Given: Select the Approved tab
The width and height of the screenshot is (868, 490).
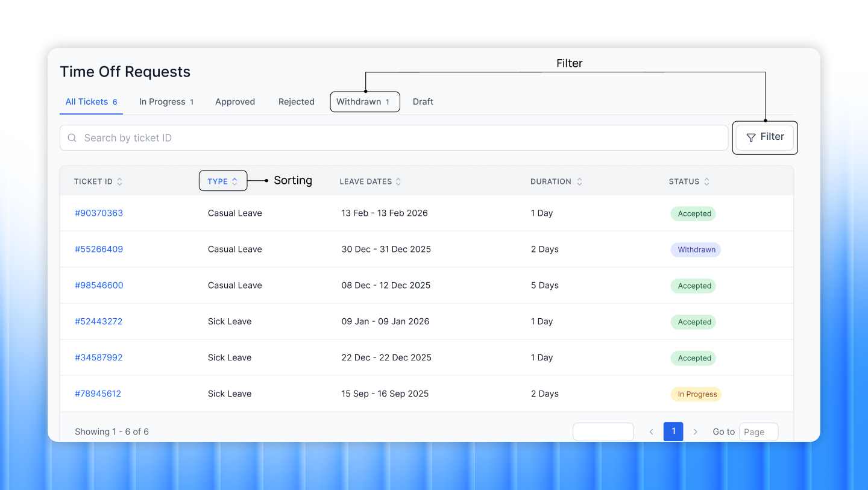Looking at the screenshot, I should (x=235, y=101).
